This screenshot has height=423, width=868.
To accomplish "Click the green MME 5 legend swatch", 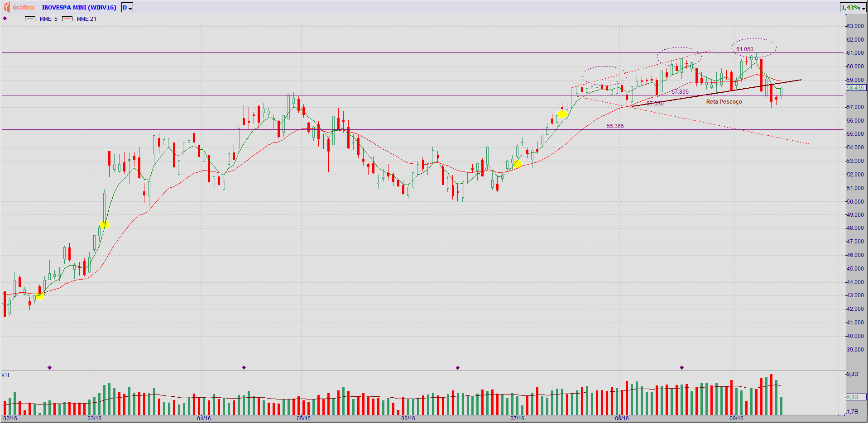I will [30, 19].
